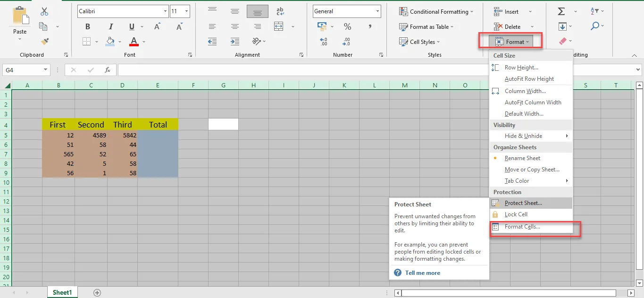Click the Percent Style icon

[347, 26]
